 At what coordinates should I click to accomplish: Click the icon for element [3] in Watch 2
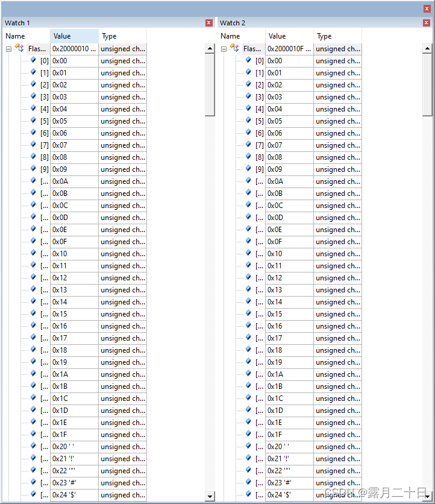click(x=248, y=96)
